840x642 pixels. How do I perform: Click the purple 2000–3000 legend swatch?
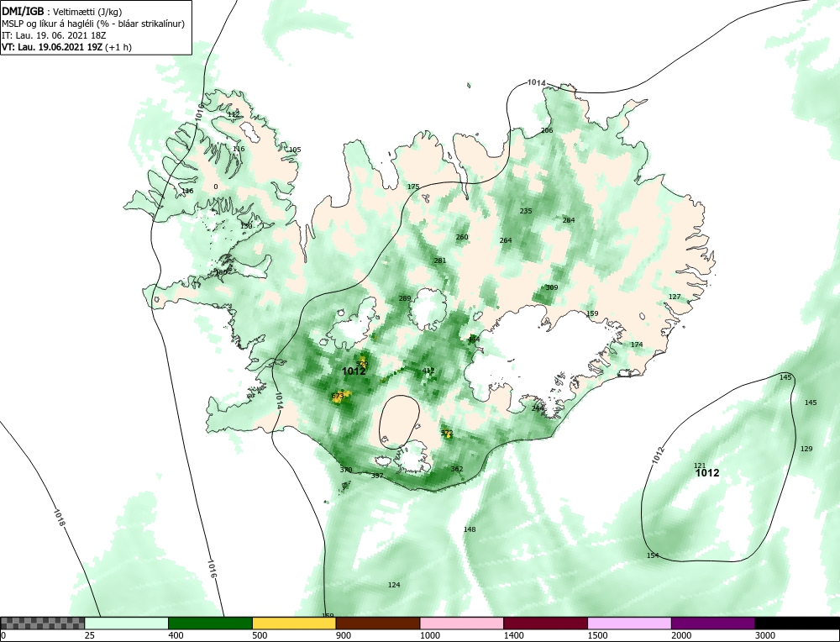coord(713,623)
